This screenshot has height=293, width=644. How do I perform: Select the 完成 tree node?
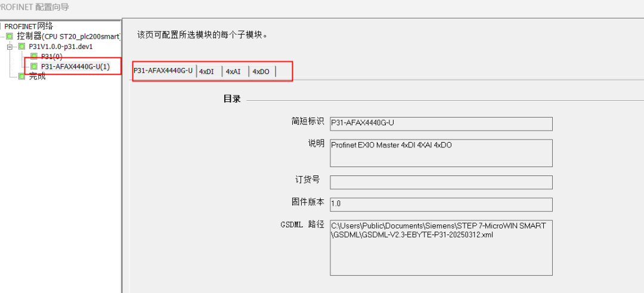pos(37,76)
